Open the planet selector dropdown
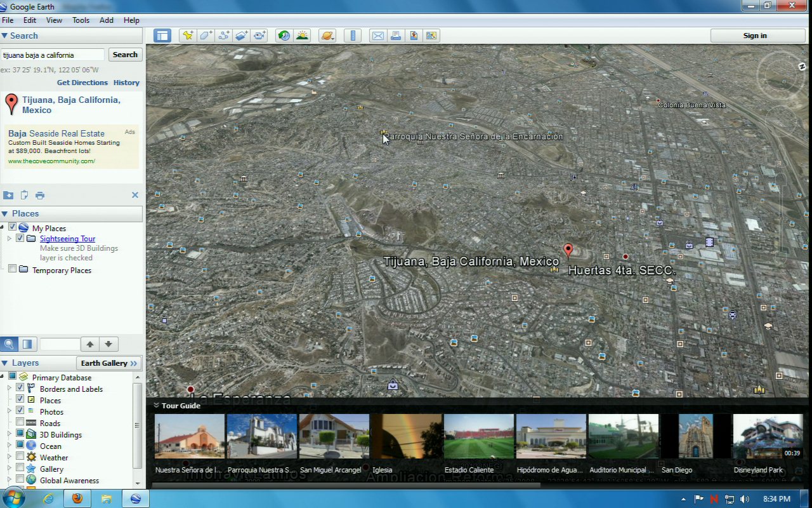Image resolution: width=812 pixels, height=508 pixels. point(327,36)
